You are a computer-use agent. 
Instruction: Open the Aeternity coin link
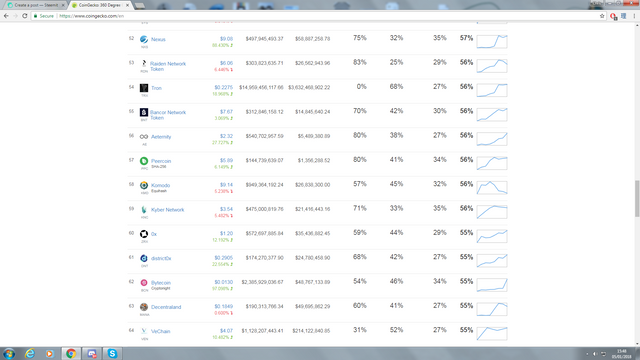click(x=161, y=137)
